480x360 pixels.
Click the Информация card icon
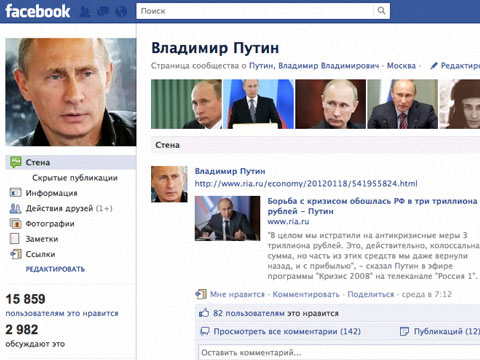pyautogui.click(x=15, y=193)
